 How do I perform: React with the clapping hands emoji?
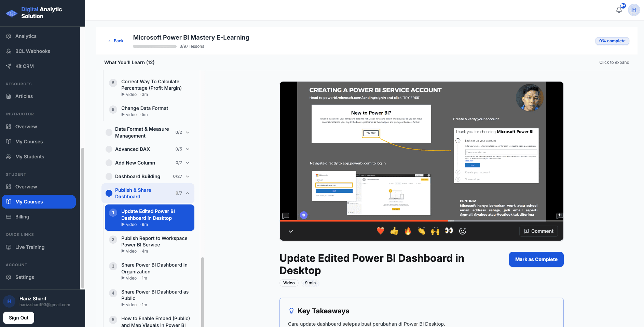pyautogui.click(x=422, y=231)
